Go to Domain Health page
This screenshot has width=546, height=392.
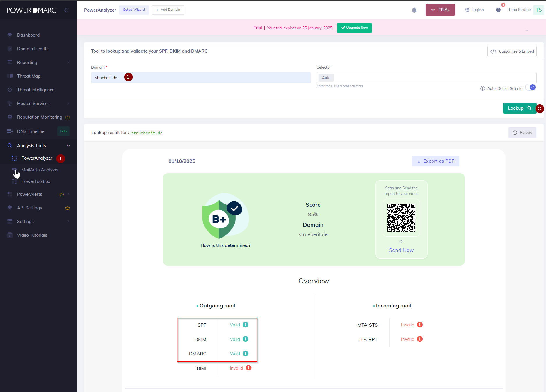click(x=32, y=49)
